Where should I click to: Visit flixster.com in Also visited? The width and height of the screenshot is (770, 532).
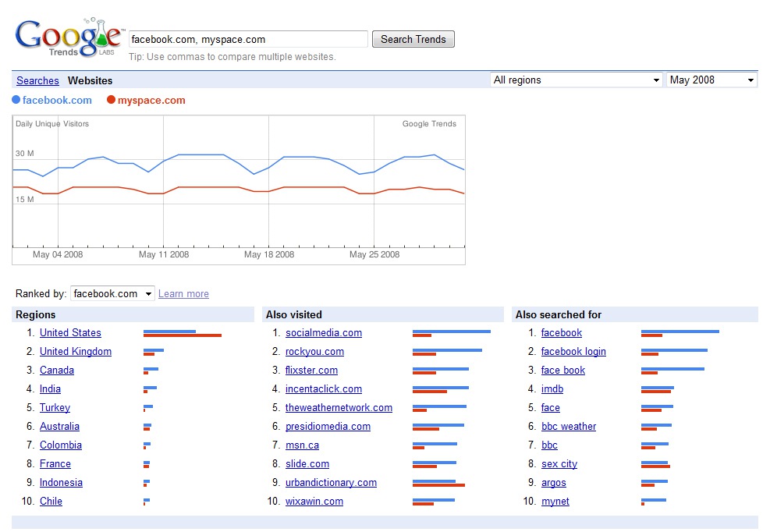(311, 370)
